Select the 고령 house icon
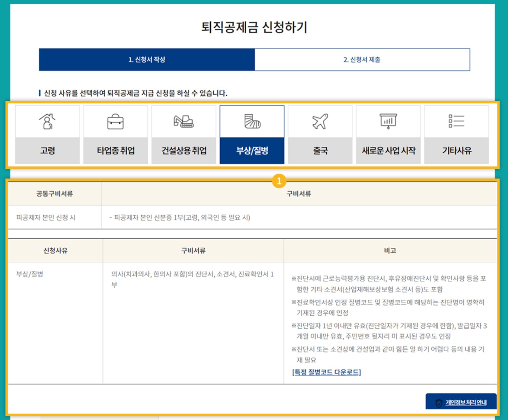The image size is (508, 420). pos(47,121)
